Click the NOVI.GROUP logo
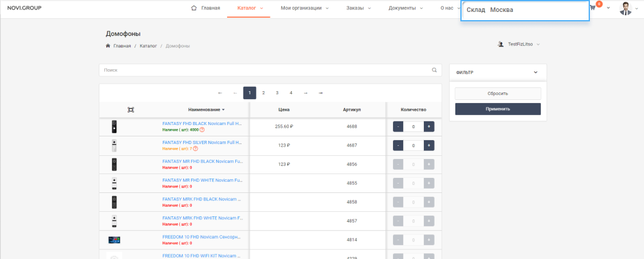644x259 pixels. 25,8
